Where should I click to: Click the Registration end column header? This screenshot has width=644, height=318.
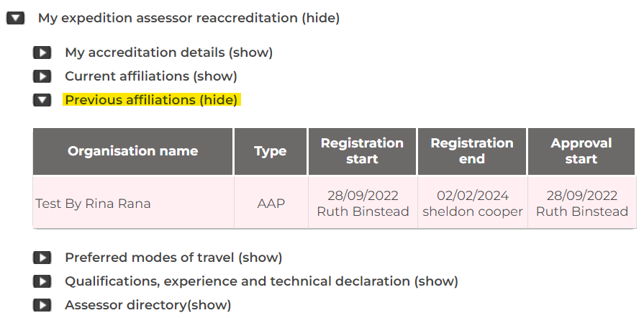pos(472,151)
